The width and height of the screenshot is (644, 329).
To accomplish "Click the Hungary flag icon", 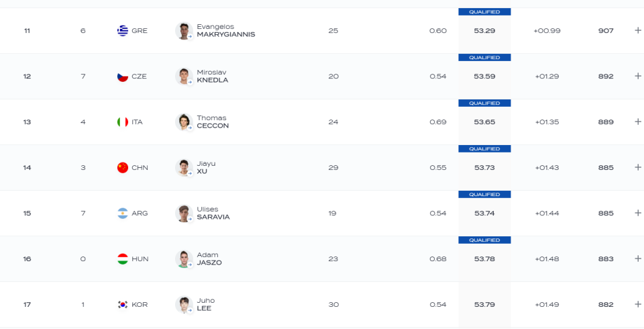I will [x=122, y=259].
